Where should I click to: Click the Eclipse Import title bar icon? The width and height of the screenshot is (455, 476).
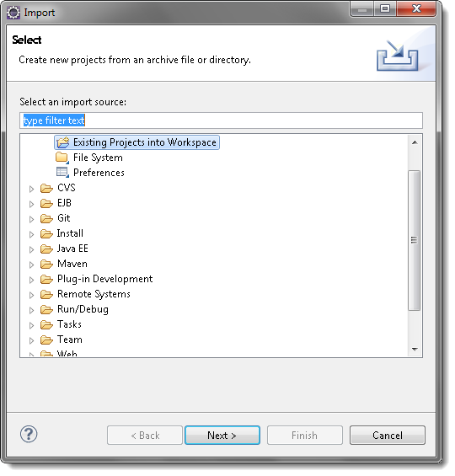pyautogui.click(x=13, y=13)
